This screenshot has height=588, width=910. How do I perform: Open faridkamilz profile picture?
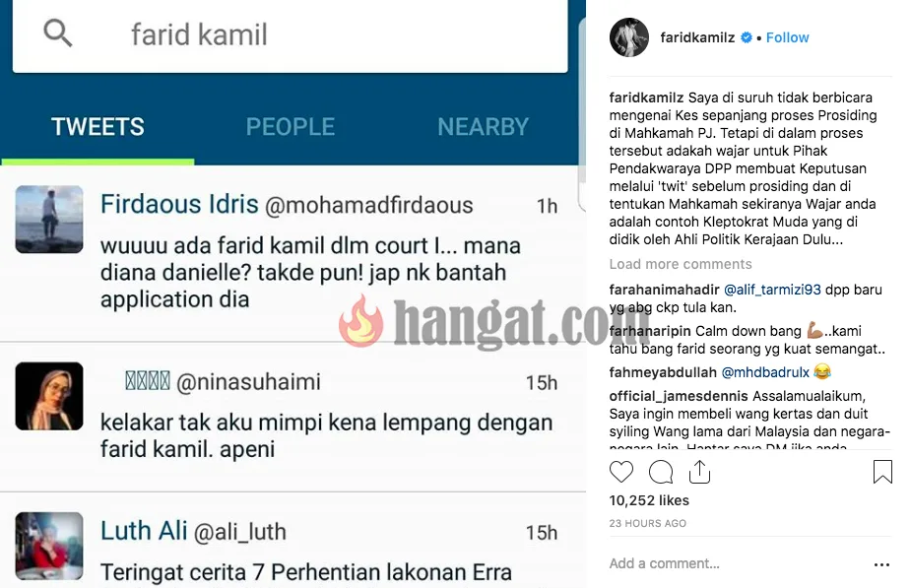pos(629,37)
